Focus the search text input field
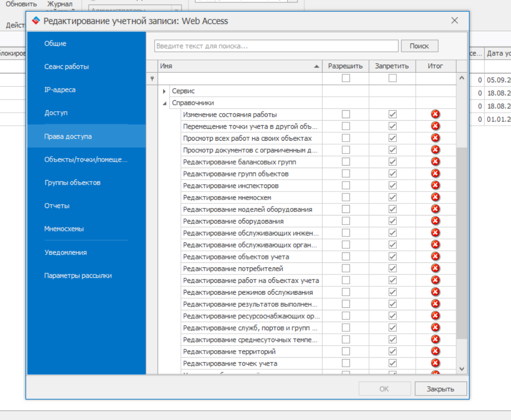Screen dimensions: 511x420 click(x=276, y=46)
